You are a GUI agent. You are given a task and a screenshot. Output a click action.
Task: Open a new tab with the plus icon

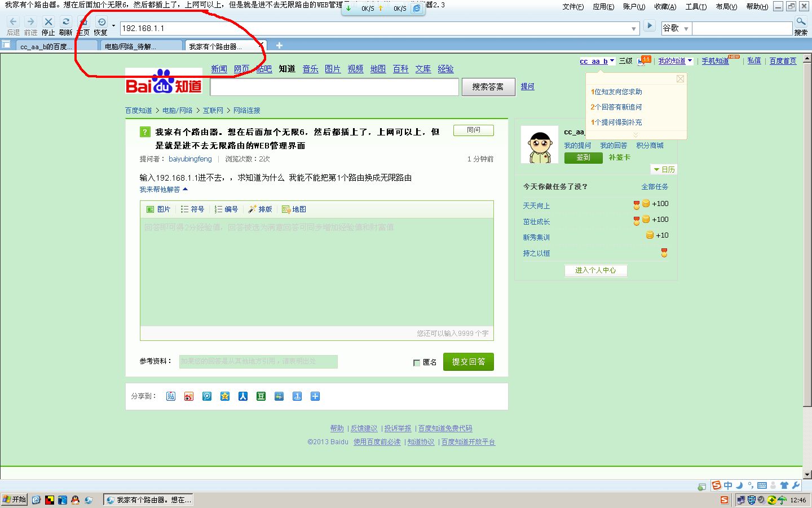click(279, 46)
